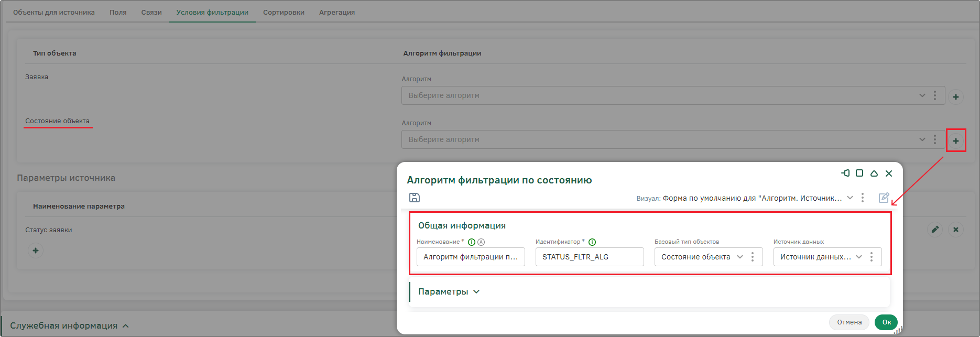Screen dimensions: 980x337
Task: Confirm with the Ок button
Action: (x=886, y=322)
